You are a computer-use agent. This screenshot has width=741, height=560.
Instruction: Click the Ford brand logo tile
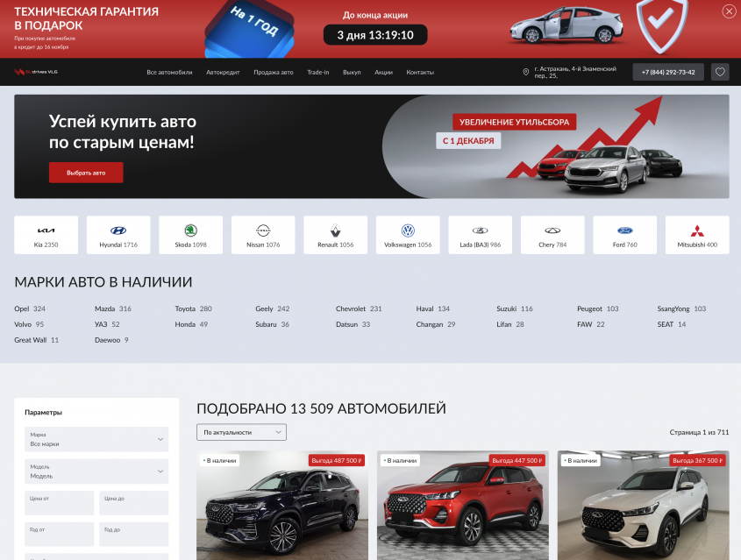(x=624, y=235)
